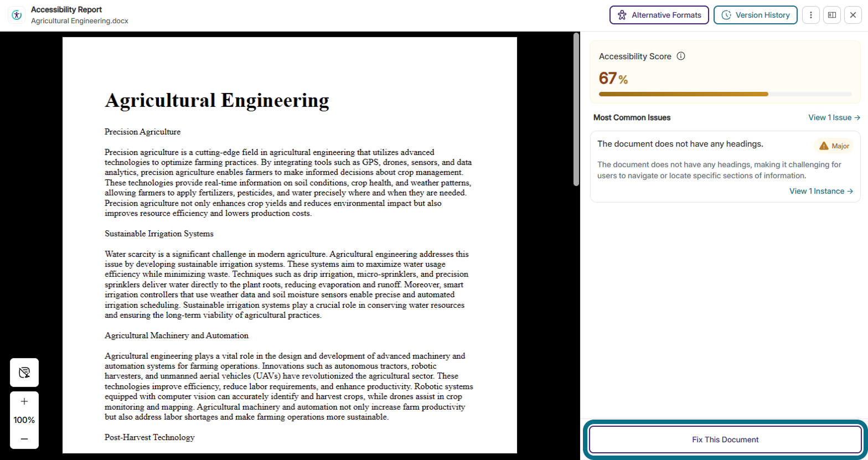The image size is (868, 460).
Task: Follow the View 1 Issue link
Action: click(834, 117)
